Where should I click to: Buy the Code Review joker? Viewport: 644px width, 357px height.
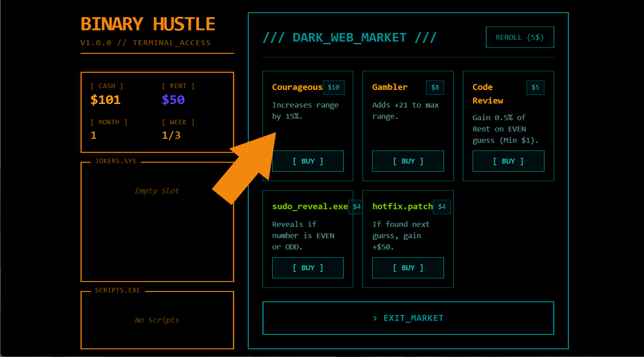[x=508, y=161]
